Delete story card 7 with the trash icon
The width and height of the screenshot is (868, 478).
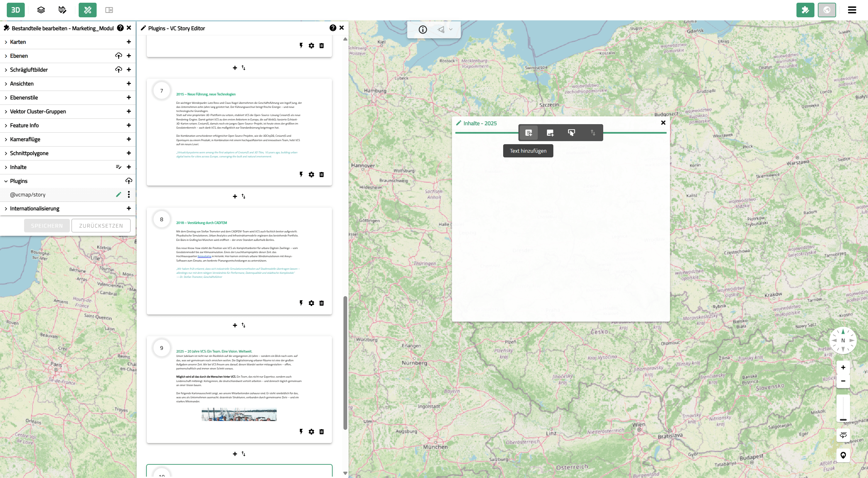[x=321, y=174]
